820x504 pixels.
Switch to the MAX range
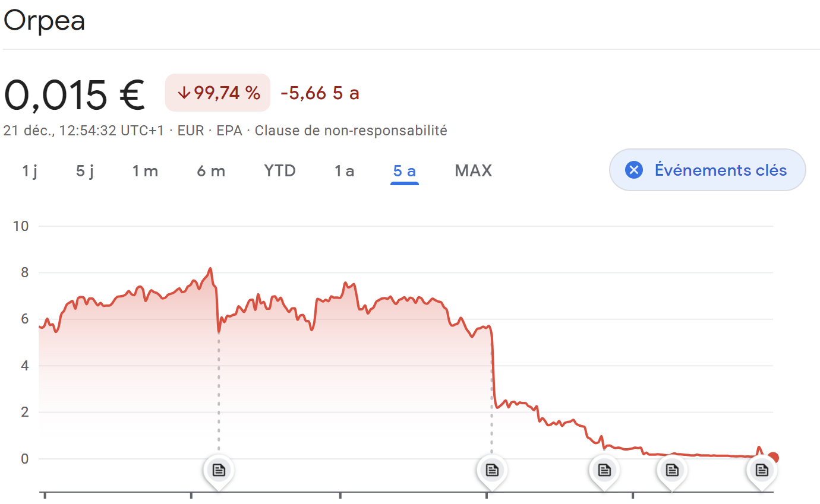(x=473, y=171)
